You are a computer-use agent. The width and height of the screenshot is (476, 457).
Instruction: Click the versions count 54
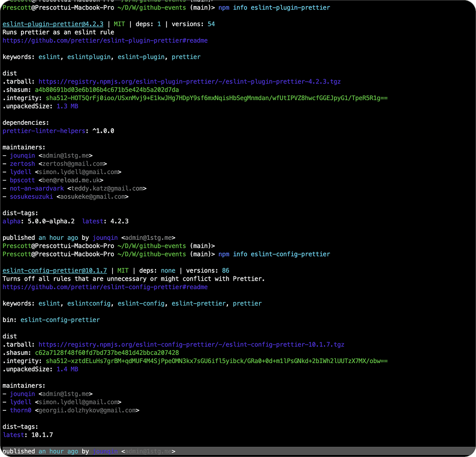(211, 24)
